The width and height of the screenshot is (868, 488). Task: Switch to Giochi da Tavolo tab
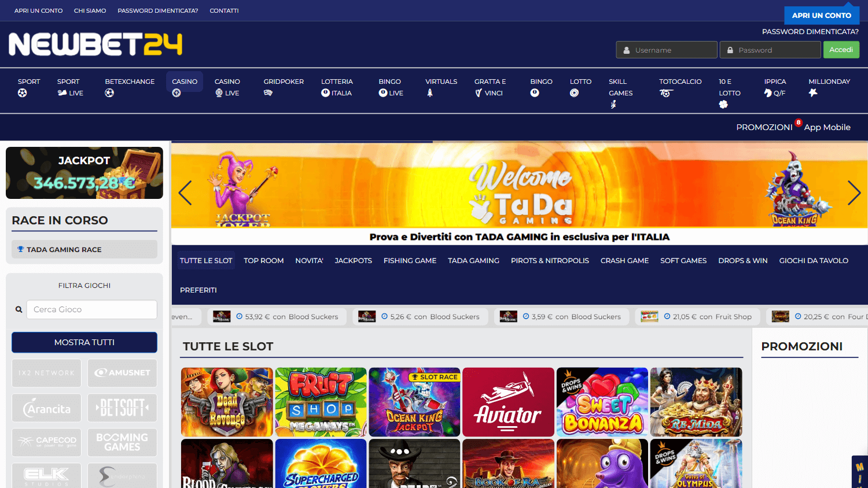(814, 261)
